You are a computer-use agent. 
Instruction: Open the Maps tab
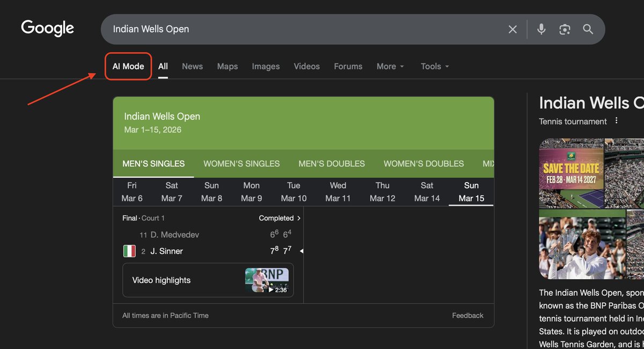[228, 66]
